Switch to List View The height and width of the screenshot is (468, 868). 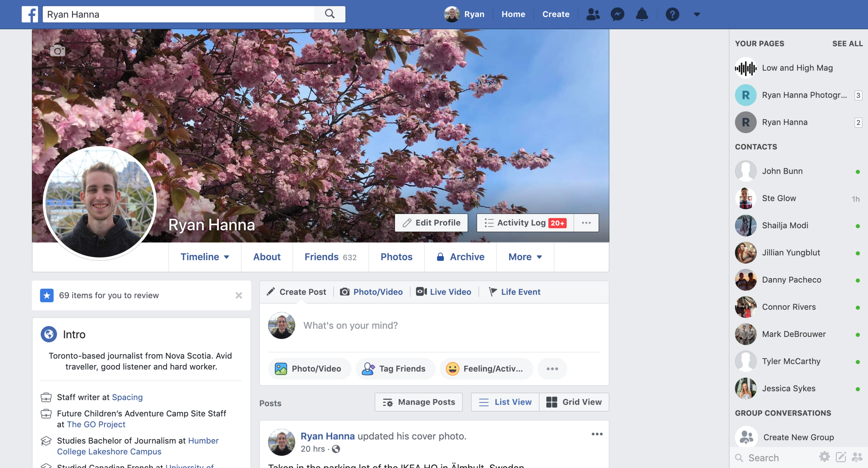(x=505, y=402)
